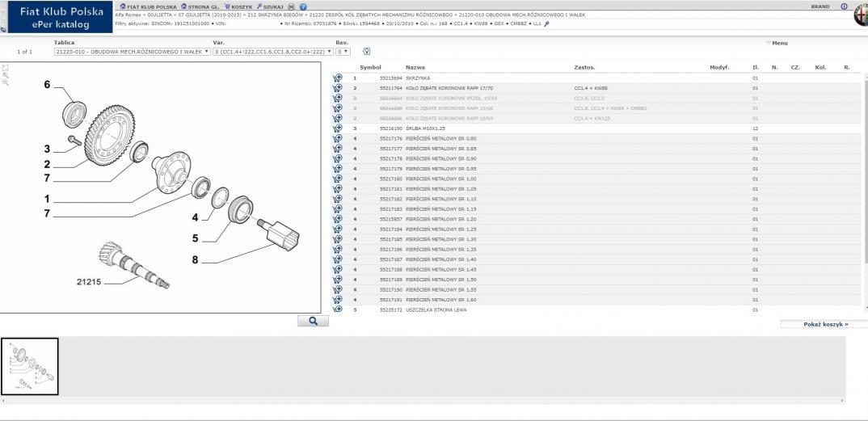Image resolution: width=868 pixels, height=421 pixels.
Task: Add part 55217179 to cart
Action: (337, 169)
